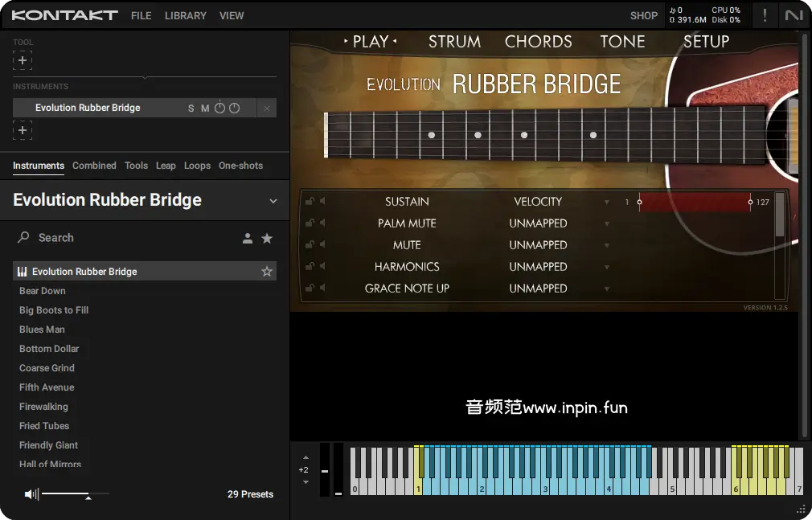Open the Shop link
The image size is (812, 520).
[x=643, y=15]
